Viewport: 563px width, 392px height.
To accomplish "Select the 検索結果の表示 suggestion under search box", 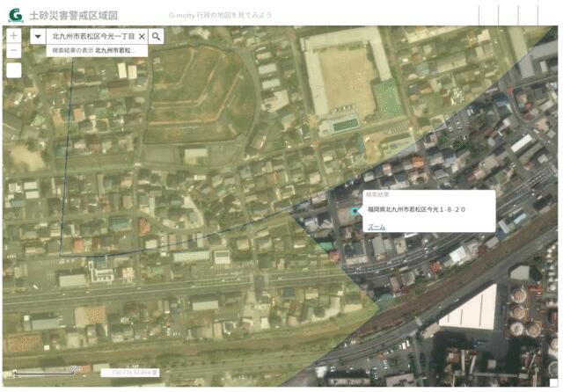I will [97, 51].
